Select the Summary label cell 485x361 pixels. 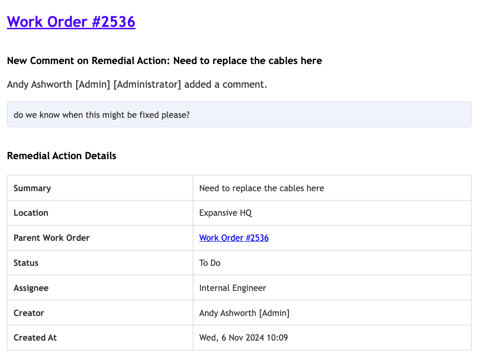pos(100,188)
